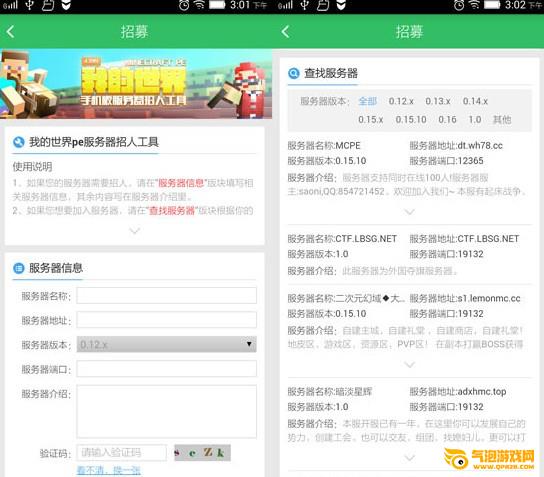Filter servers by version 0.15.x
Viewport: 544px width, 477px height.
click(371, 120)
